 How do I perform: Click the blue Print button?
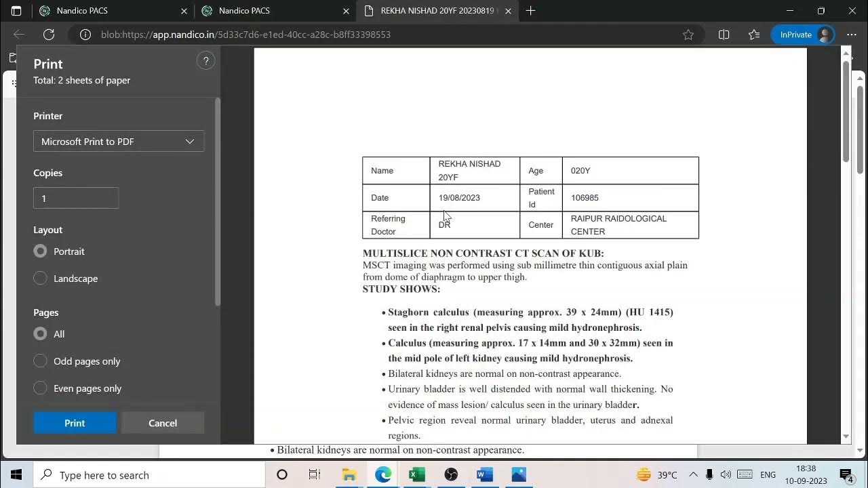point(75,423)
